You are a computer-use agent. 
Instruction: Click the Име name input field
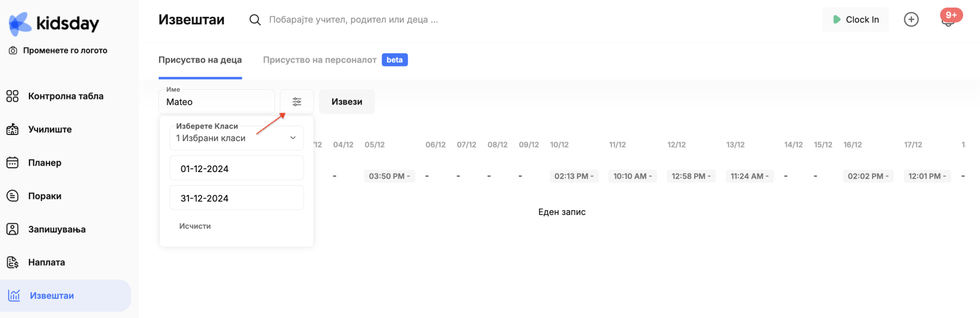[217, 102]
